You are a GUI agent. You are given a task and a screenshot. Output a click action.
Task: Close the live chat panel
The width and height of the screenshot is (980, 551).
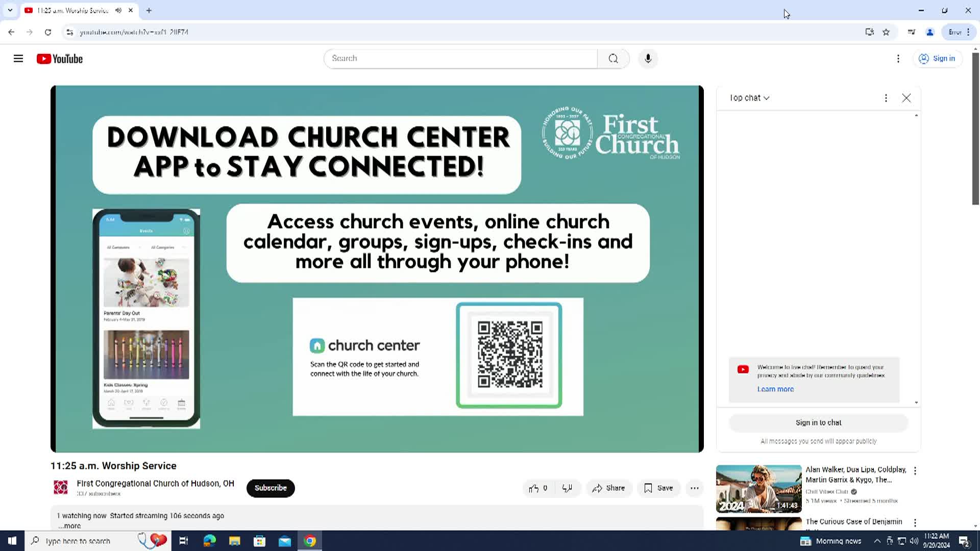906,98
